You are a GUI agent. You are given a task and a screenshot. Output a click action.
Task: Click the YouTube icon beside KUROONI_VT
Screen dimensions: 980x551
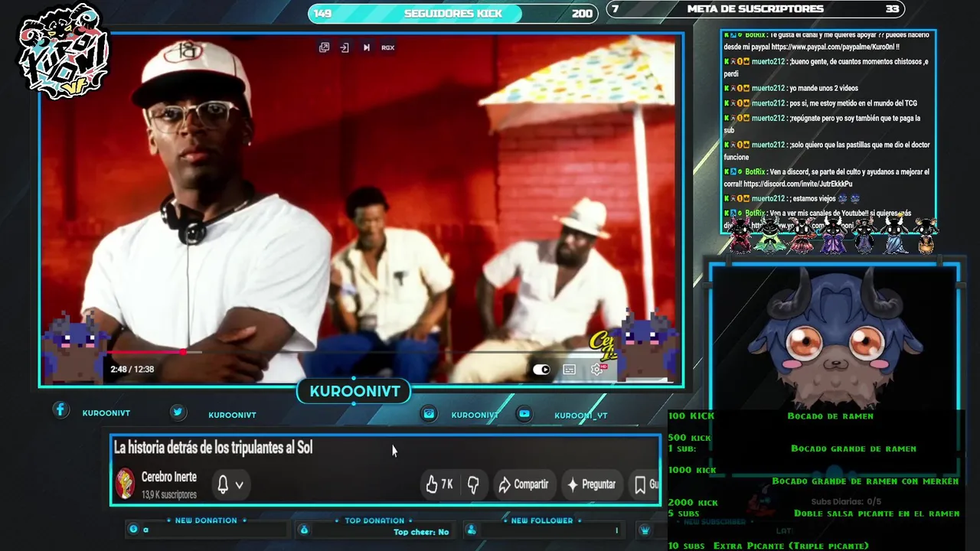click(524, 413)
